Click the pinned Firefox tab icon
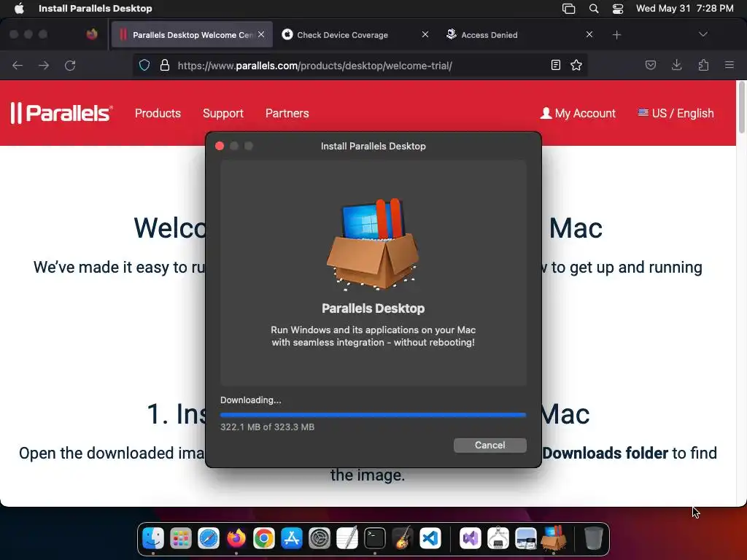Image resolution: width=747 pixels, height=560 pixels. coord(92,34)
